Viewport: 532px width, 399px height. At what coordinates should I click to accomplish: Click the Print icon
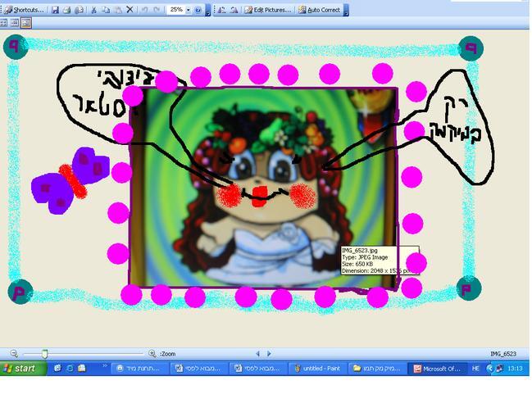click(67, 10)
